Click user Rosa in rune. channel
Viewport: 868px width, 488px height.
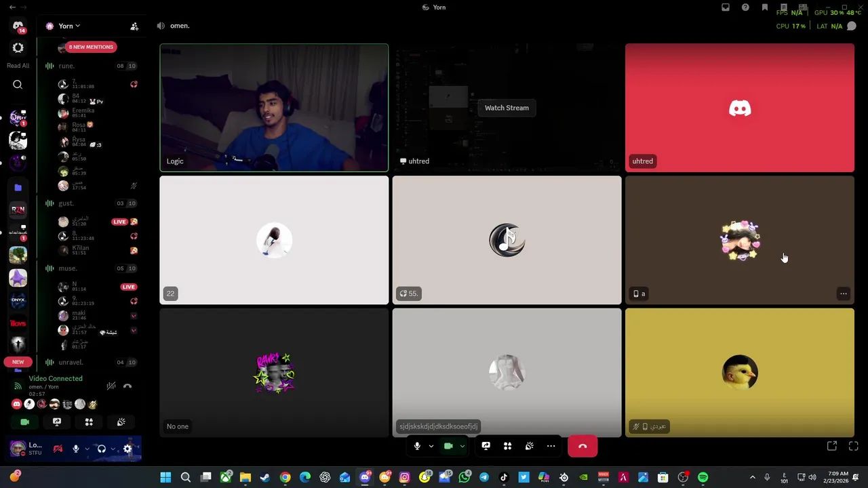pyautogui.click(x=96, y=127)
